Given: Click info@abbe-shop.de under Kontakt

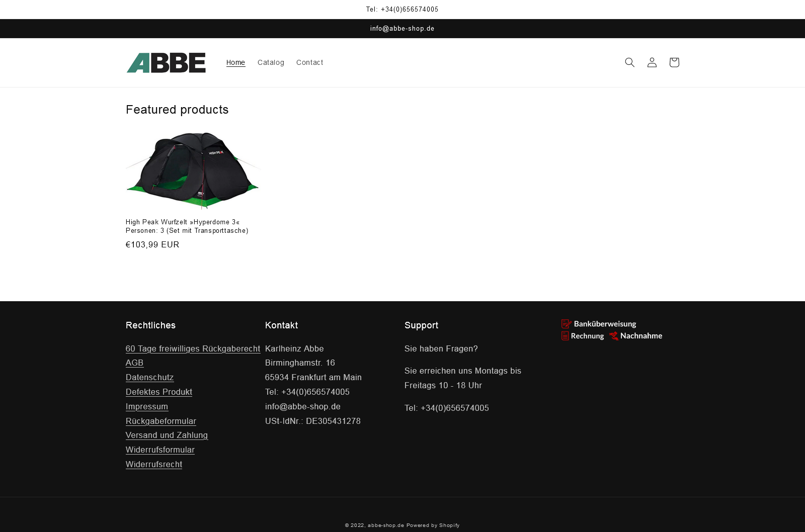Looking at the screenshot, I should click(x=303, y=406).
